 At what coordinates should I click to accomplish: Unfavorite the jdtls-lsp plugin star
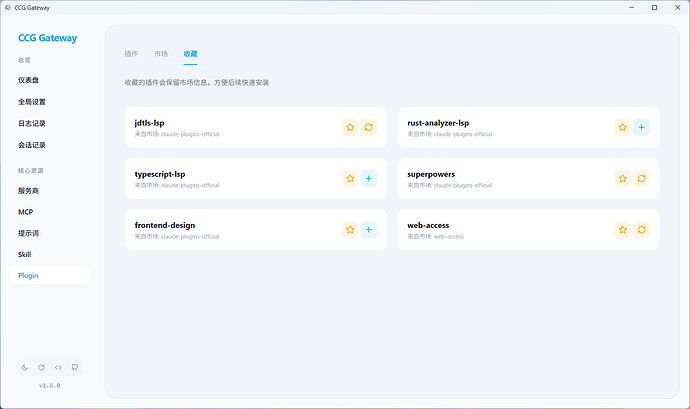pyautogui.click(x=350, y=127)
